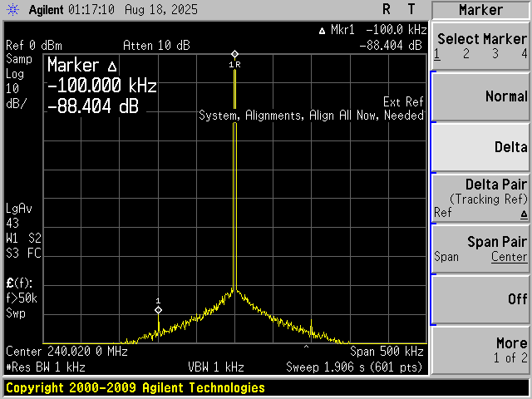
Task: Activate the Delta marker softkey
Action: coord(480,147)
